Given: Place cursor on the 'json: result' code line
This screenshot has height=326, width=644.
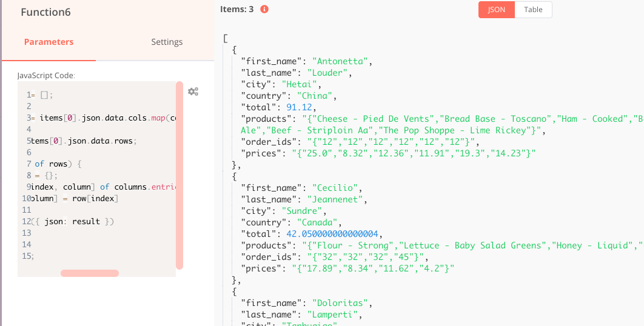Looking at the screenshot, I should pos(73,222).
